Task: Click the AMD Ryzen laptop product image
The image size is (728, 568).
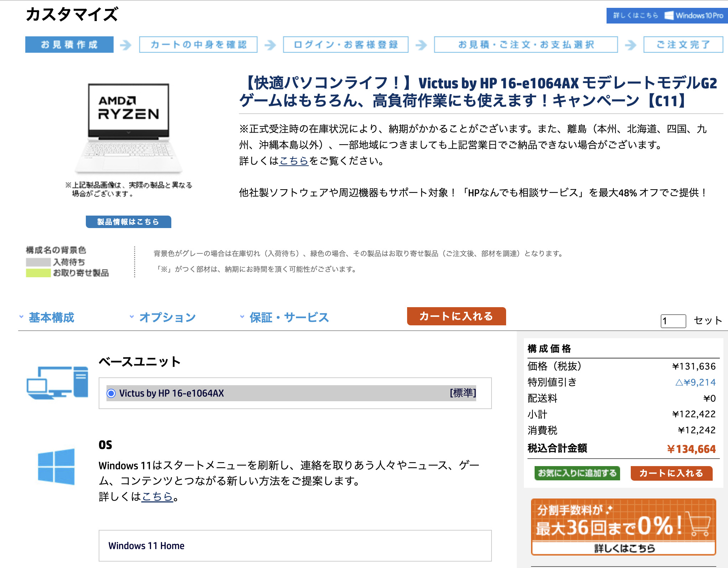Action: click(x=129, y=128)
